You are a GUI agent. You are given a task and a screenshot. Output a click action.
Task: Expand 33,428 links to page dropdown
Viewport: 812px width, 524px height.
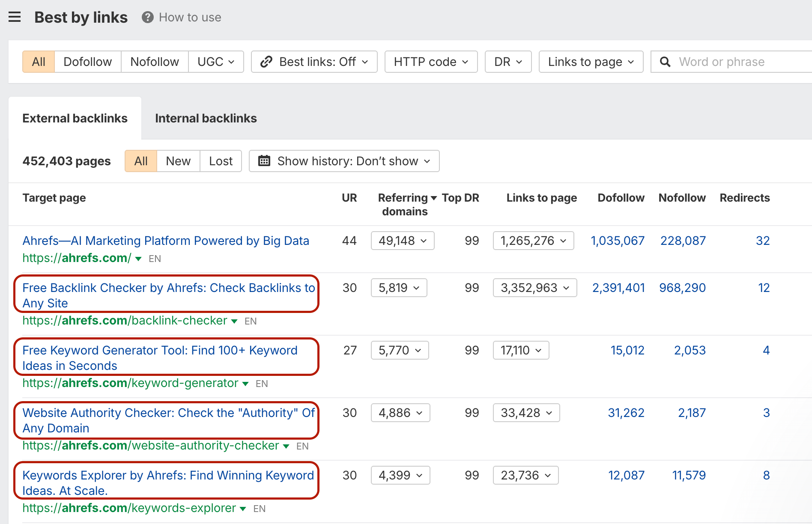point(526,413)
